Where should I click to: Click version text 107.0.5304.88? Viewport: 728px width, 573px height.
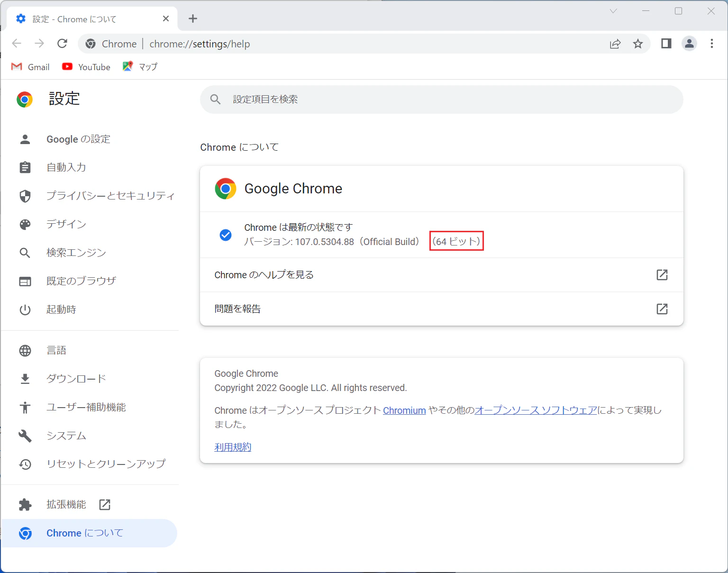coord(325,242)
